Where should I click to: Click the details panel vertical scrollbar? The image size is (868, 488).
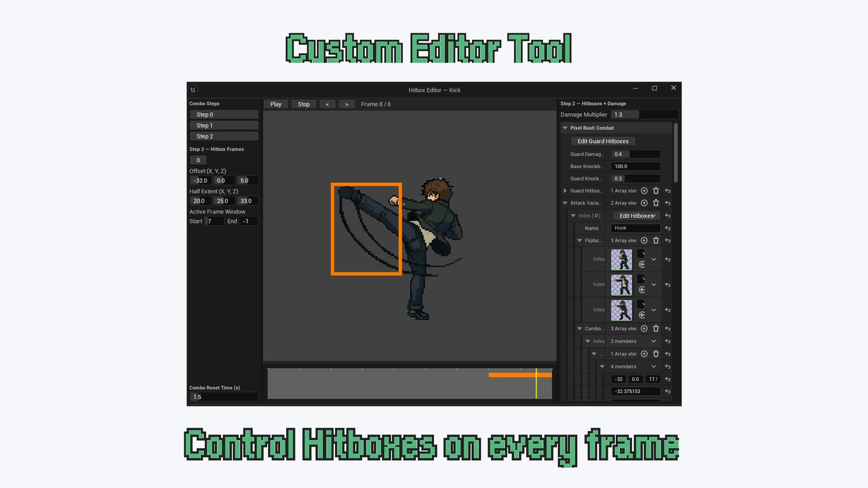(676, 152)
